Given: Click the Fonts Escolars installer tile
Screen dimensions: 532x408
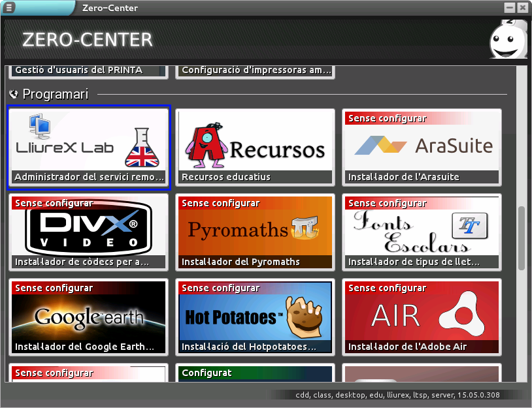Looking at the screenshot, I should click(422, 232).
